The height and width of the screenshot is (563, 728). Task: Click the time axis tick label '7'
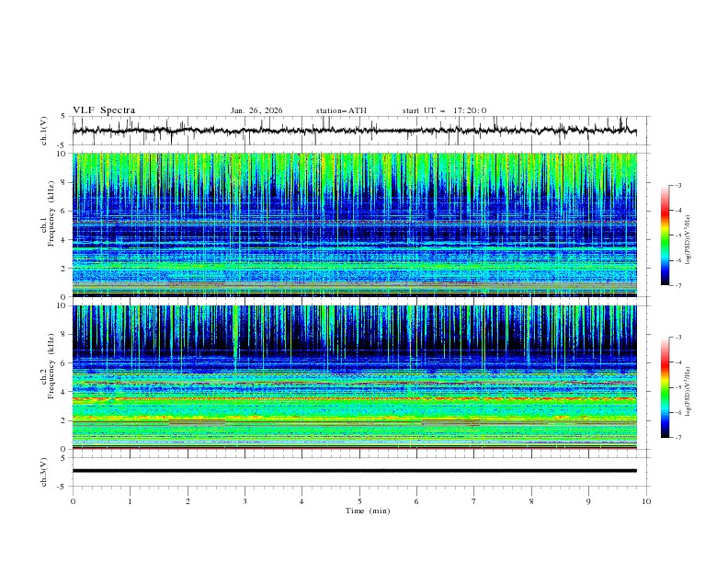click(x=474, y=501)
